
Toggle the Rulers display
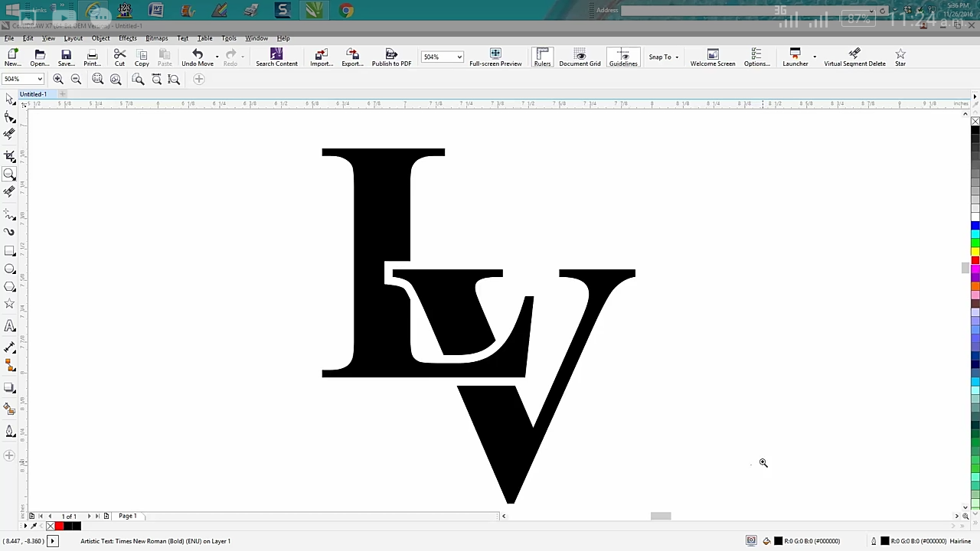[x=542, y=57]
